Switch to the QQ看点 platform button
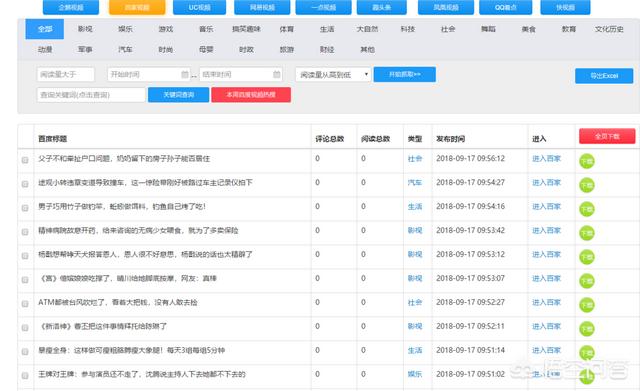 (x=505, y=7)
